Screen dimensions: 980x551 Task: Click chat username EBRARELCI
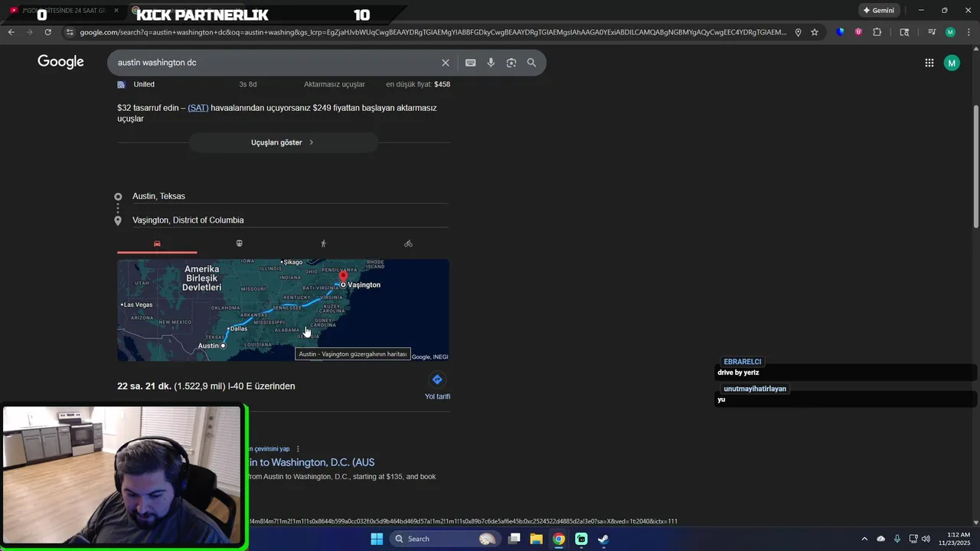(743, 362)
